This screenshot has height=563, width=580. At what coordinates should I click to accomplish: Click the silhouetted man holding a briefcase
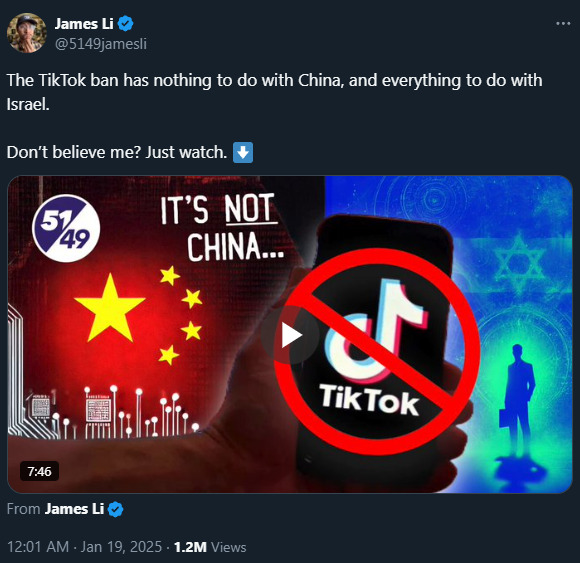(517, 400)
